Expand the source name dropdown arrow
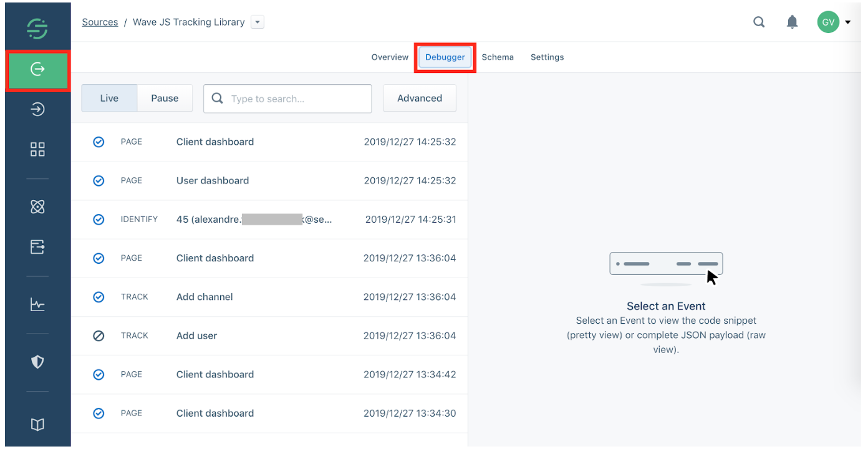This screenshot has width=868, height=454. pos(258,22)
